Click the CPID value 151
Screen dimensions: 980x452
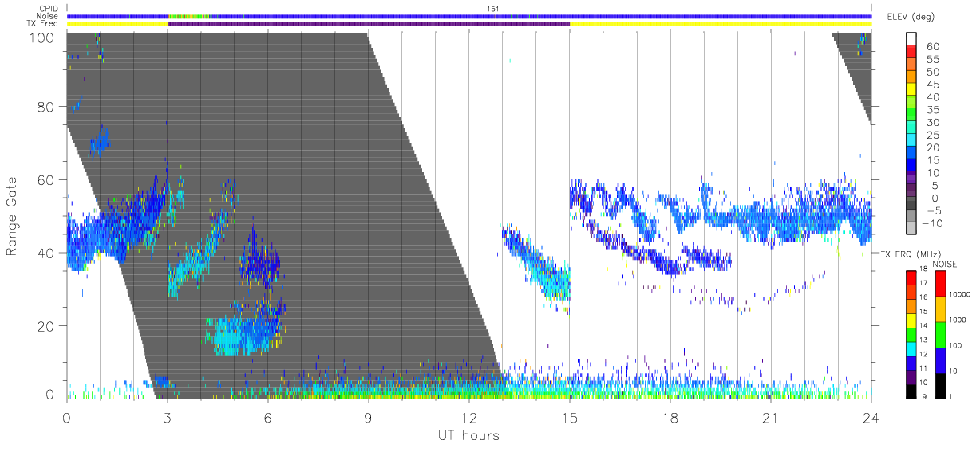pos(492,8)
